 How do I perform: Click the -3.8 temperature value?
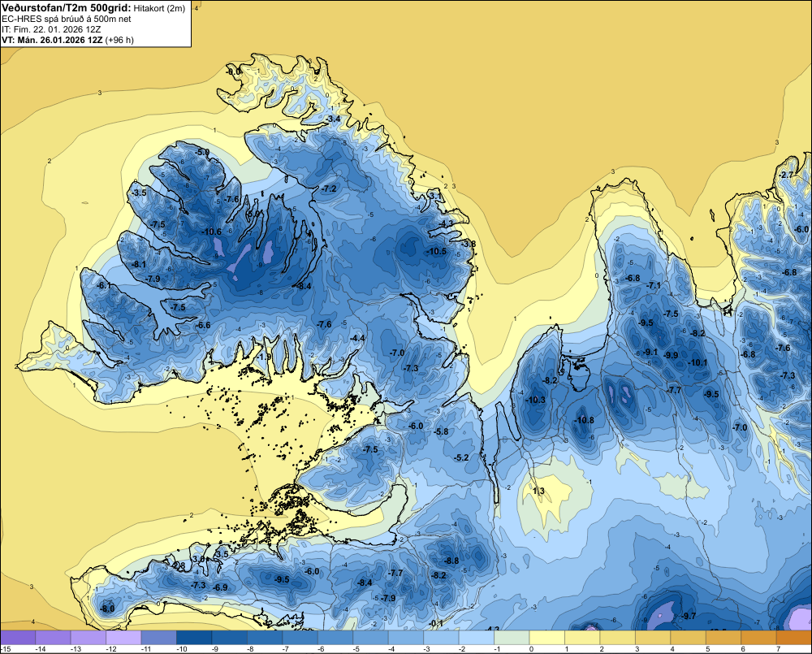click(x=469, y=244)
